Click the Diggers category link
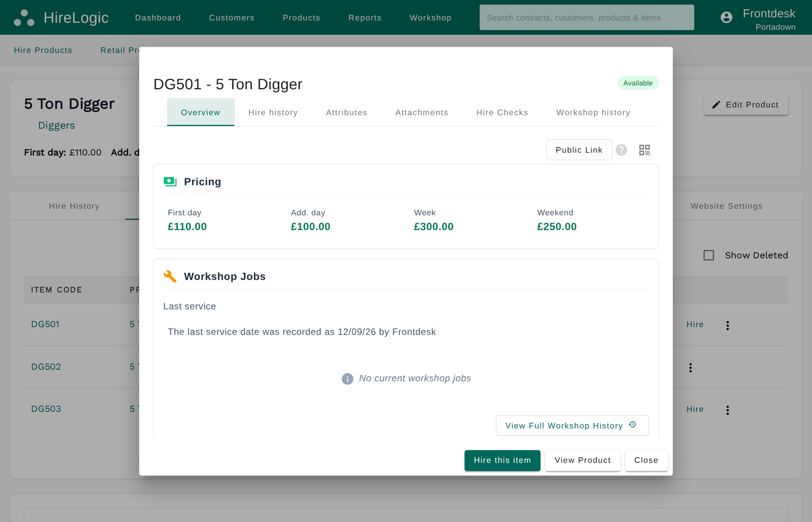812x522 pixels. click(56, 126)
